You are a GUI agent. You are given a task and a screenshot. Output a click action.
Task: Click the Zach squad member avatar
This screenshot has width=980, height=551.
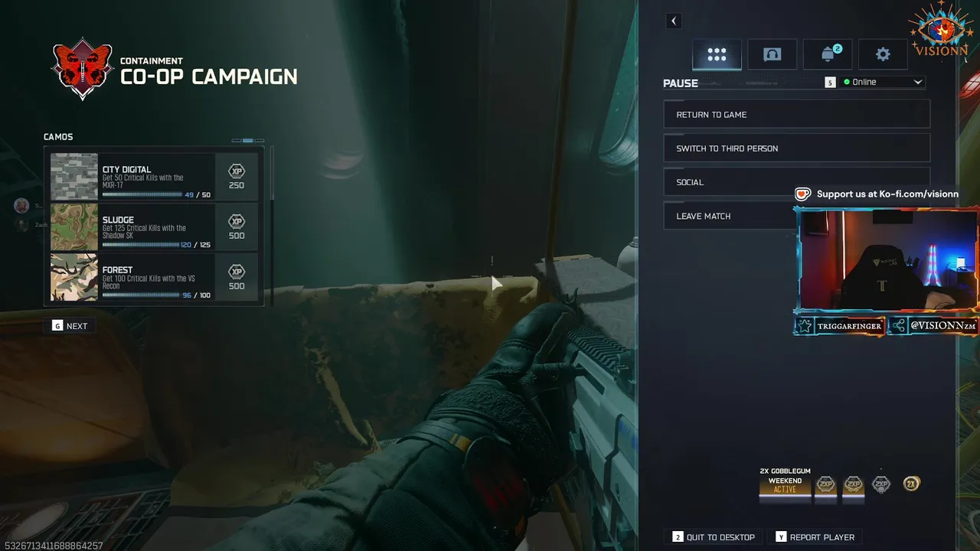point(21,225)
